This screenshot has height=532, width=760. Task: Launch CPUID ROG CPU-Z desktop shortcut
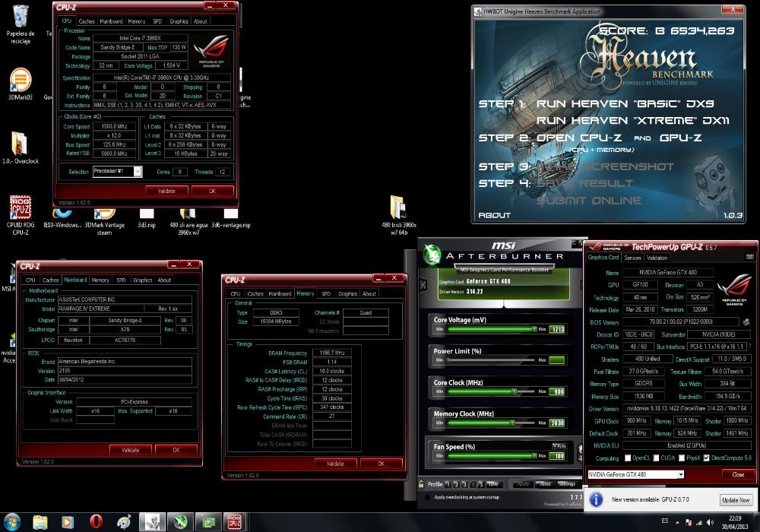[x=21, y=215]
